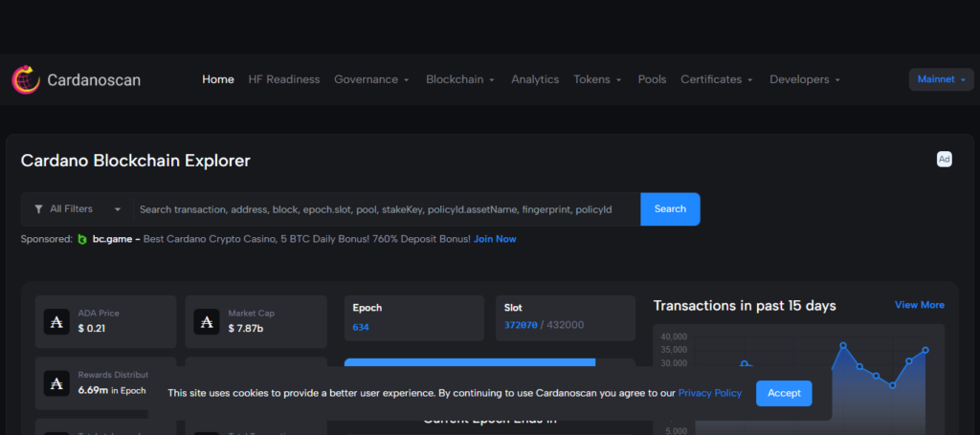Open the HF Readiness page
This screenshot has height=435, width=980.
coord(283,80)
